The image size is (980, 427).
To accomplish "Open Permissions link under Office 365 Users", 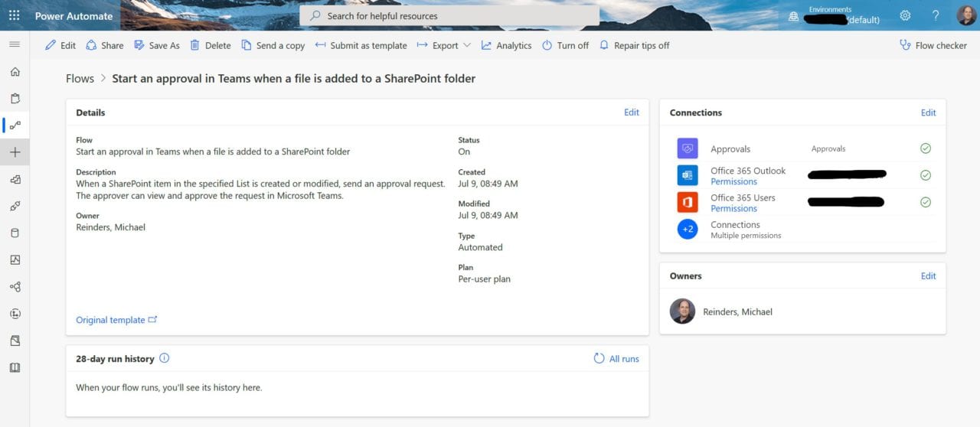I will 733,208.
